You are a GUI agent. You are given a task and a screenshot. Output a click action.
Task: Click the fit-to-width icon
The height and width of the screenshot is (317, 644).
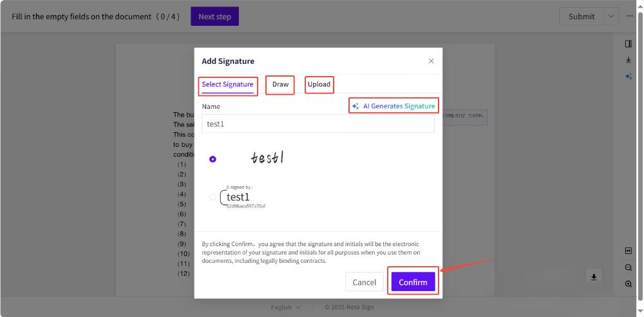click(x=629, y=251)
